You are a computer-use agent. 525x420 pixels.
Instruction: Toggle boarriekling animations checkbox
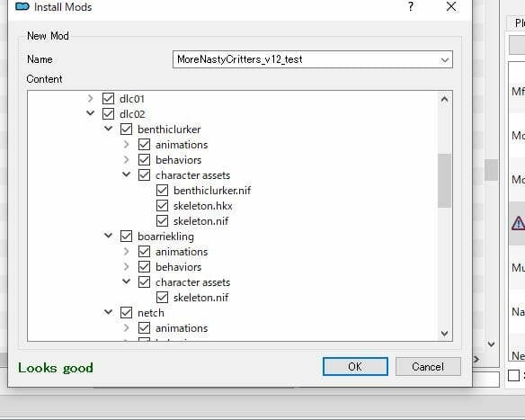click(145, 252)
